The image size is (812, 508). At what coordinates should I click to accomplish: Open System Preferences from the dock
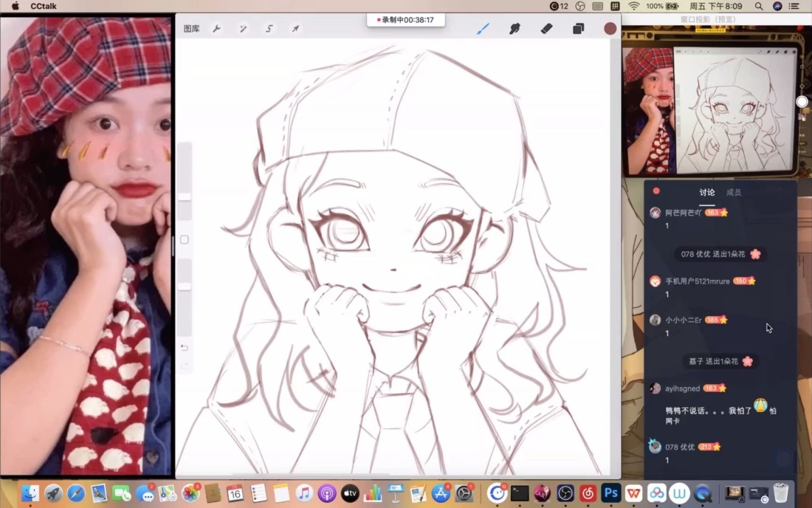click(464, 493)
